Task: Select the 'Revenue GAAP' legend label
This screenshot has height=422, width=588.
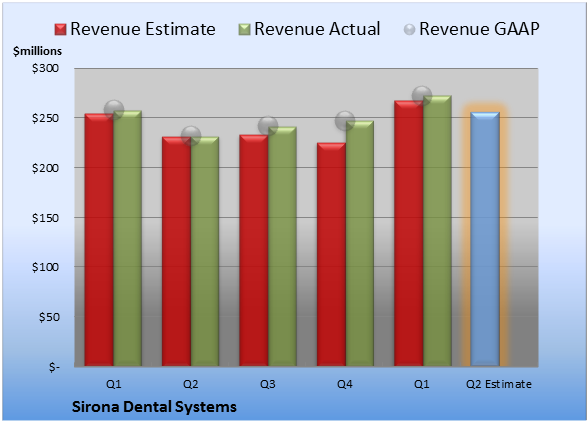Action: pos(479,29)
